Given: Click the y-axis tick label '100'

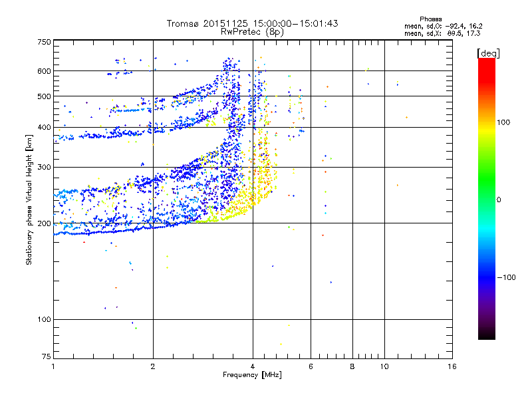Looking at the screenshot, I should [x=44, y=320].
